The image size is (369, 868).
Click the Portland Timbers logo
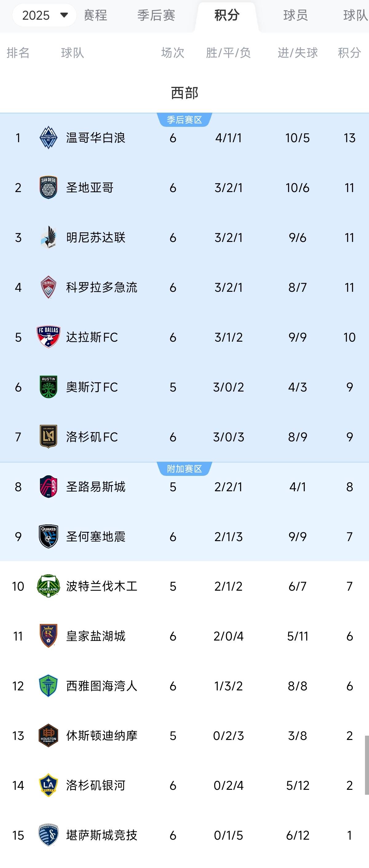click(48, 586)
